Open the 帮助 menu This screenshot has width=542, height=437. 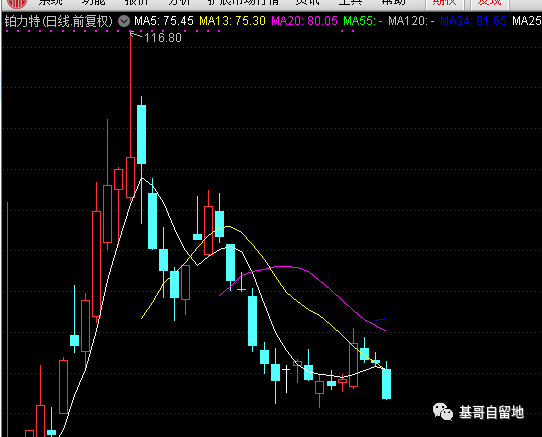click(393, 3)
